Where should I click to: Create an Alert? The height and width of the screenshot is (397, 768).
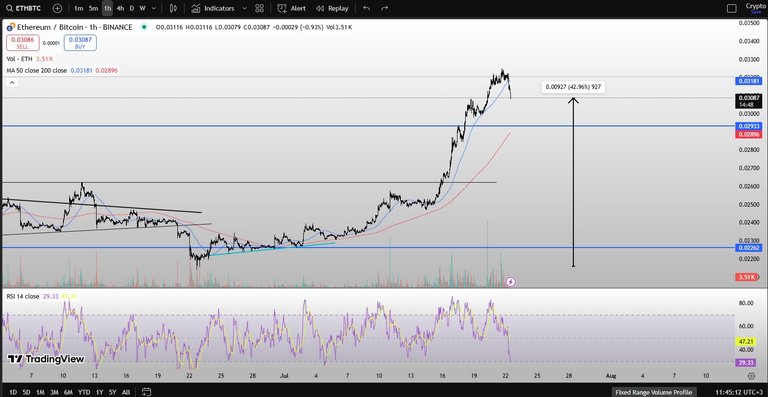(x=291, y=8)
